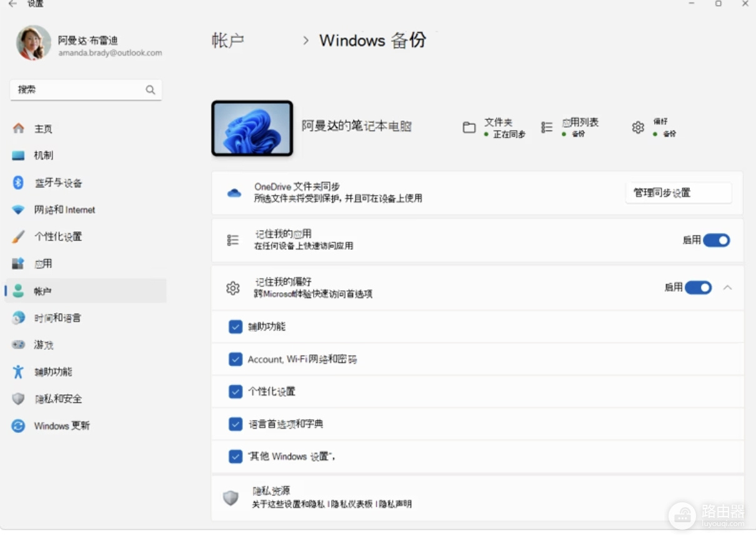Image resolution: width=756 pixels, height=541 pixels.
Task: Click the Windows Update icon
Action: 19,426
